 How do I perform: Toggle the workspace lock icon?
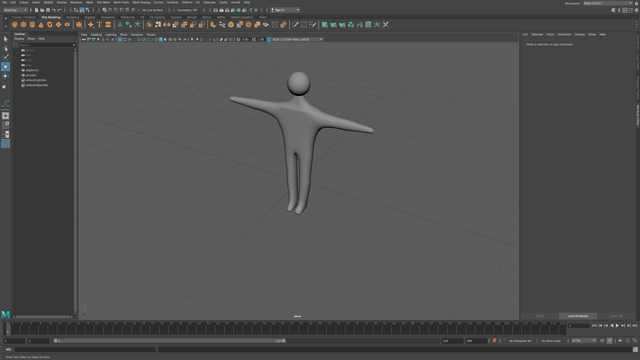tap(636, 3)
